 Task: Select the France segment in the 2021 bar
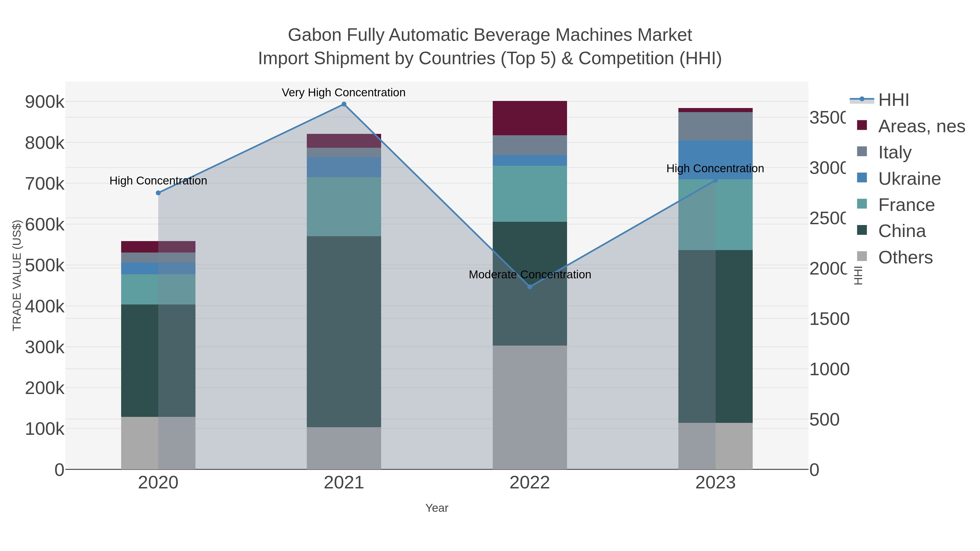pyautogui.click(x=344, y=207)
